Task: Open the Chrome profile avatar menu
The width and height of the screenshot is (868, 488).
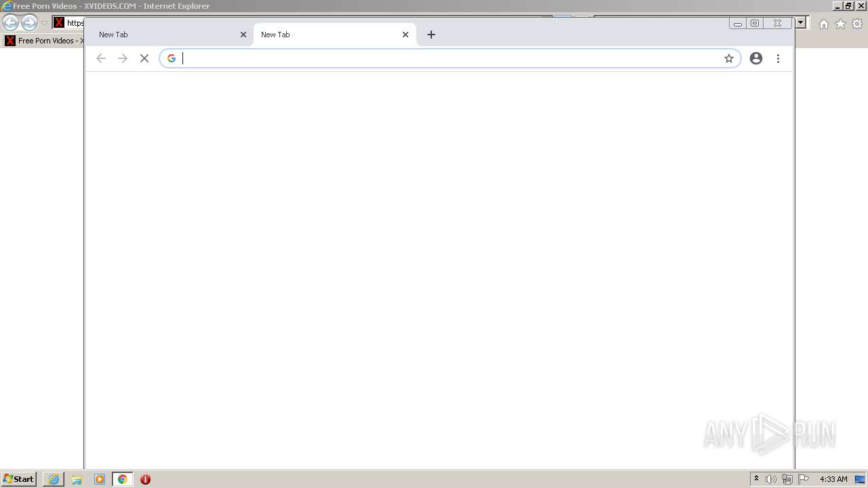Action: [756, 58]
